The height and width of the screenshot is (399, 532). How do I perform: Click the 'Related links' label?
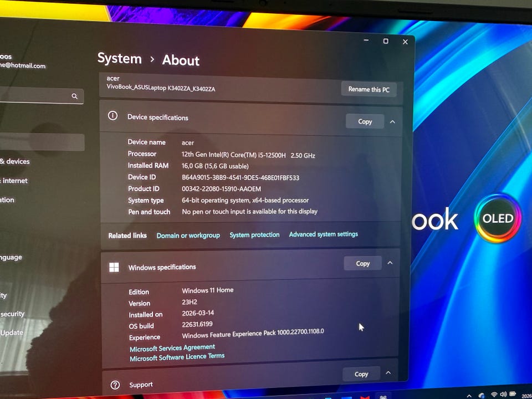tap(127, 236)
